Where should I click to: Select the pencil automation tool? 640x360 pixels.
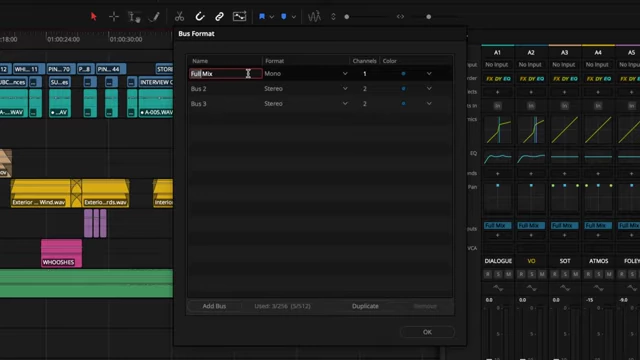pos(154,16)
